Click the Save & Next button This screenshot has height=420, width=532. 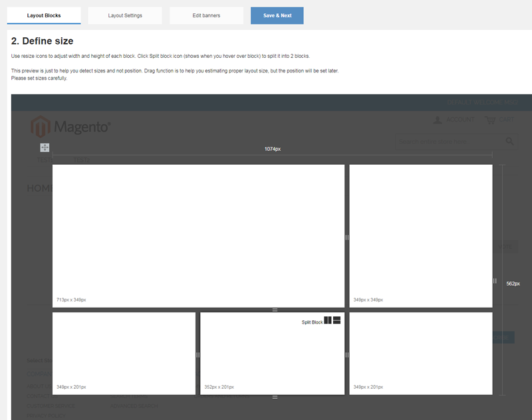(277, 15)
